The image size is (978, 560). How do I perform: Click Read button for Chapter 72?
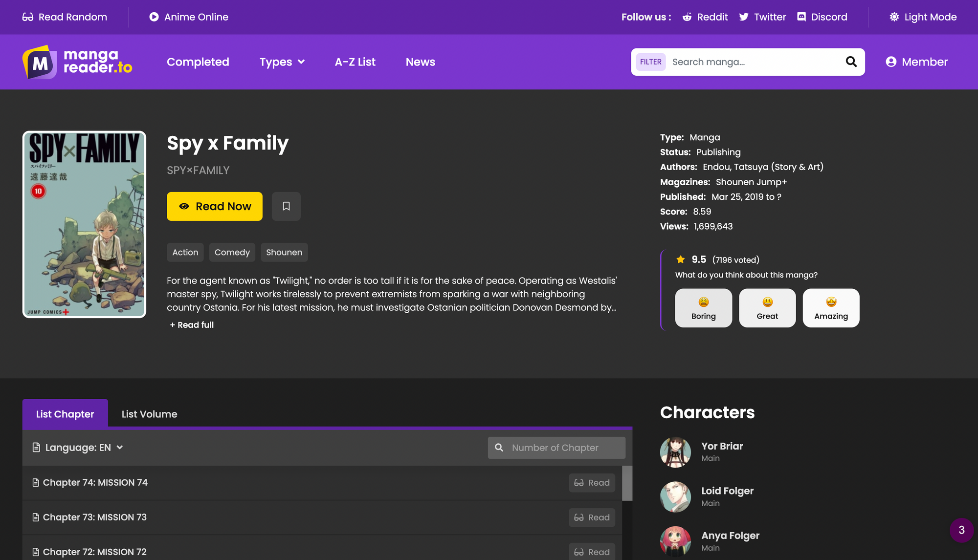(x=592, y=552)
